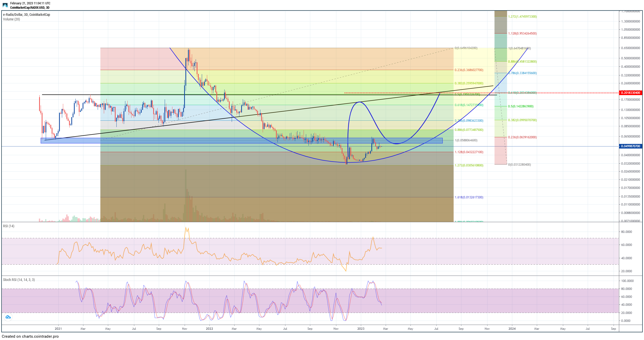The height and width of the screenshot is (340, 644).
Task: Click the 80.0000 level on RSI scale
Action: 626,232
